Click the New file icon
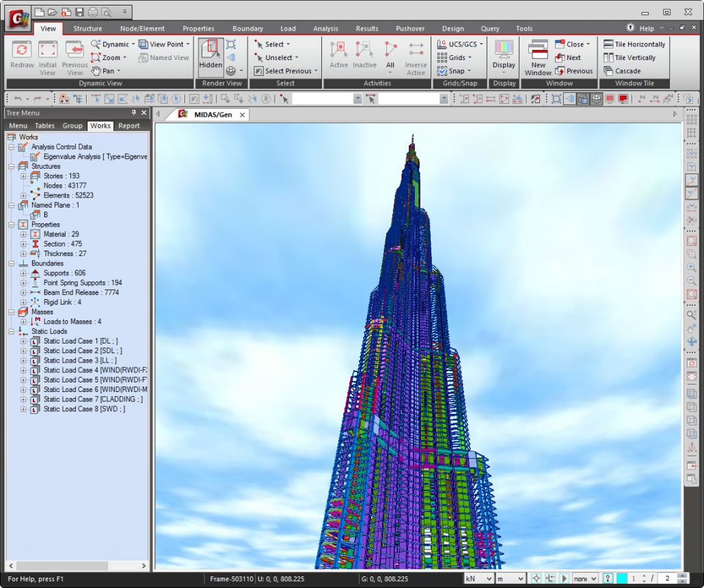 click(40, 12)
